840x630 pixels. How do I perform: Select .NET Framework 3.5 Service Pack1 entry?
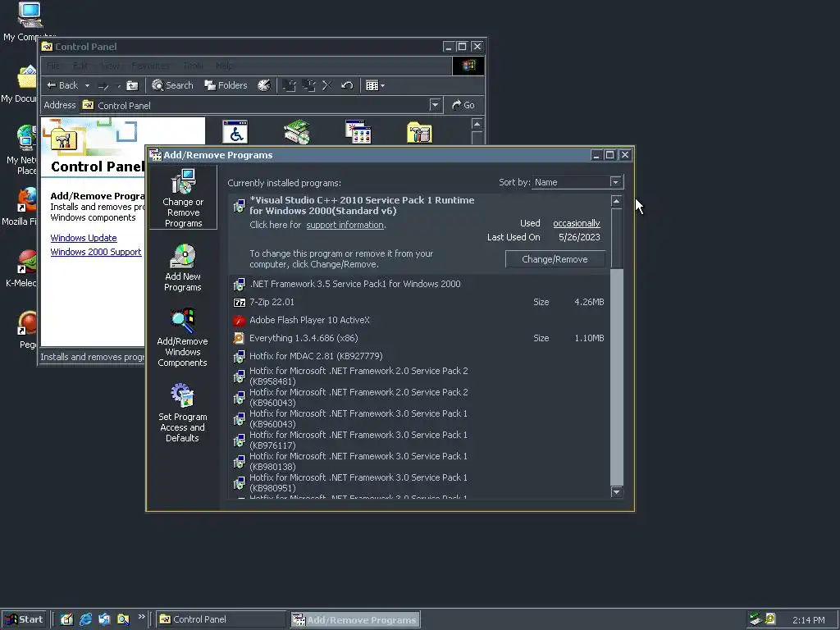pyautogui.click(x=419, y=284)
